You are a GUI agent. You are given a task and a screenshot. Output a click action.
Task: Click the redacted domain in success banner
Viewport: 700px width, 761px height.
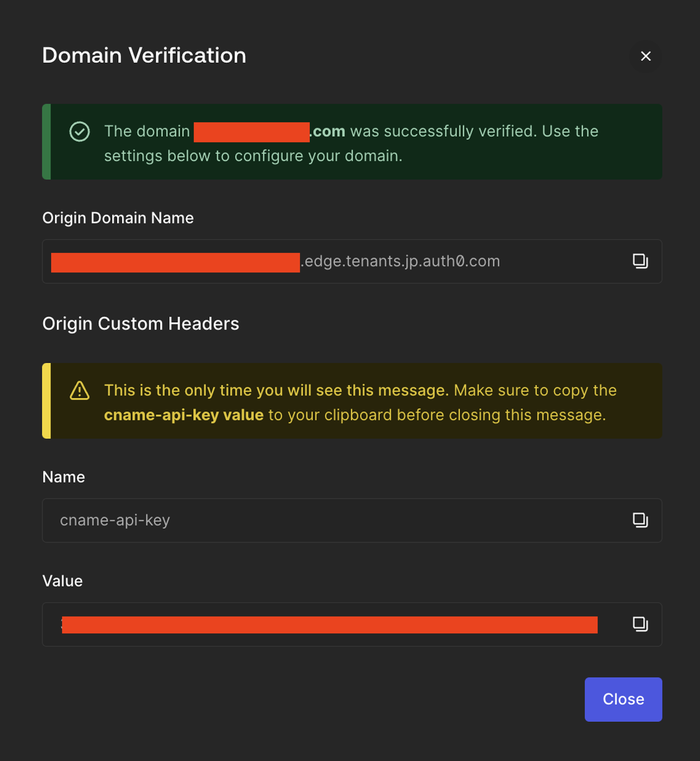pos(251,132)
